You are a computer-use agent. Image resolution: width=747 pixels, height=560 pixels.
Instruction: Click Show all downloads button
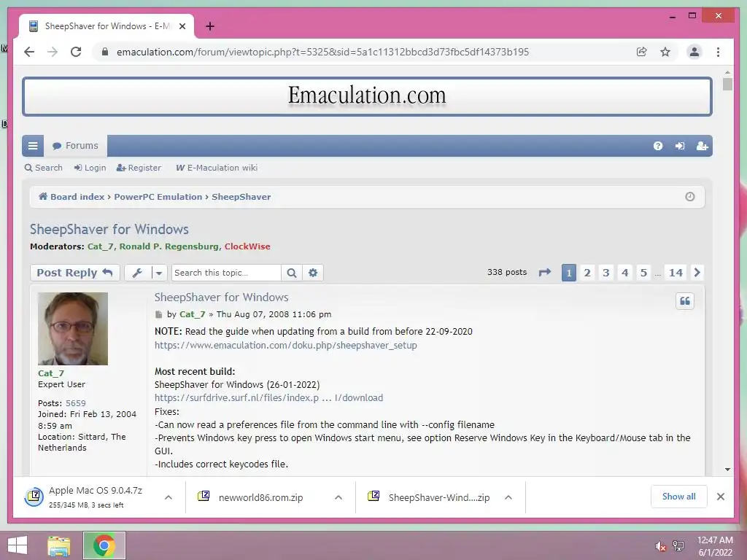679,497
